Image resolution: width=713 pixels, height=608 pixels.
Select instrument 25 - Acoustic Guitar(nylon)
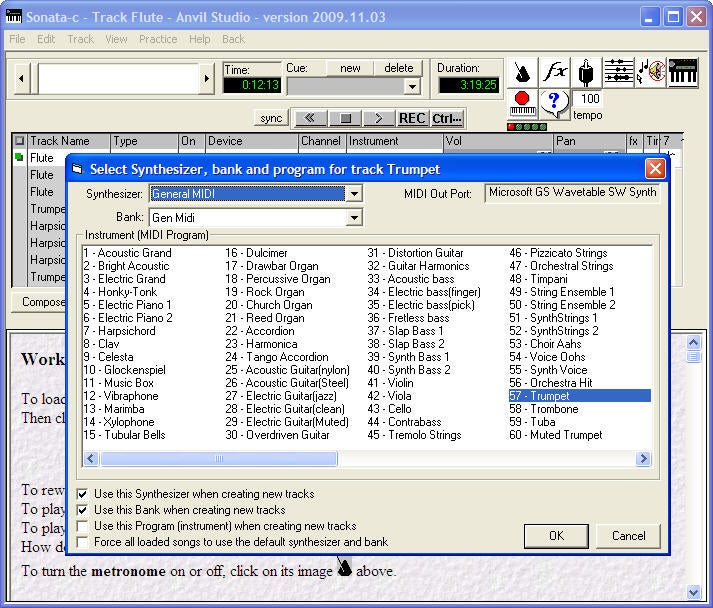[287, 370]
